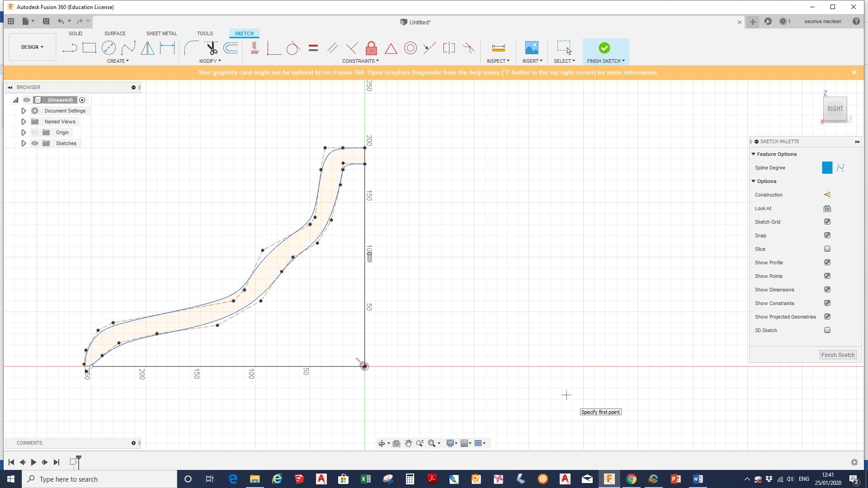Open the Measure inspect tool

[x=498, y=48]
